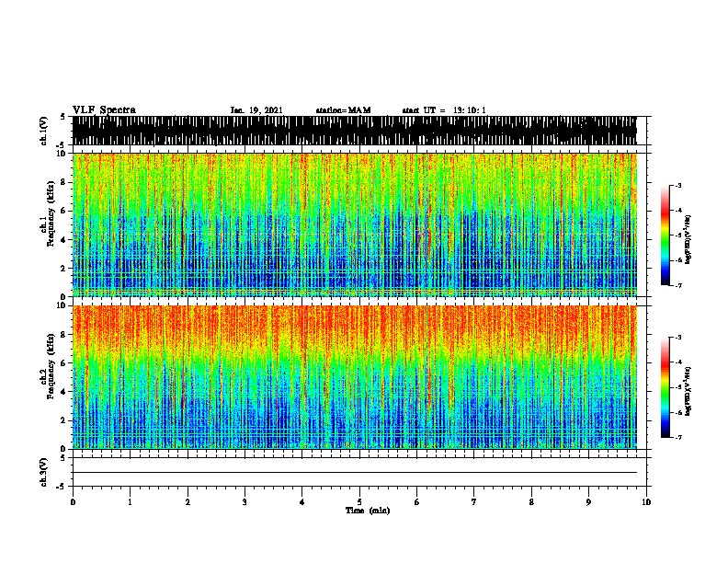Click the ch.1 spectrogram color bar
The width and height of the screenshot is (728, 563).
click(x=665, y=236)
